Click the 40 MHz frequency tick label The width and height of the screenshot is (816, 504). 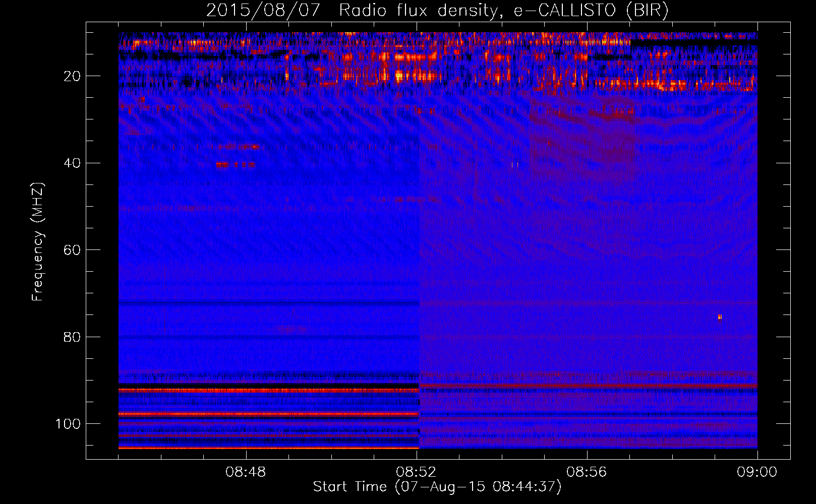click(x=72, y=163)
